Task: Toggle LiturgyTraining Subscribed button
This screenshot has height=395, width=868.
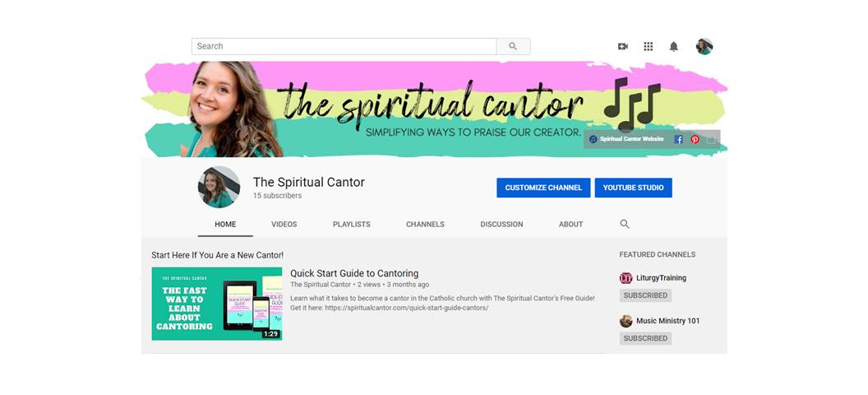Action: tap(645, 295)
